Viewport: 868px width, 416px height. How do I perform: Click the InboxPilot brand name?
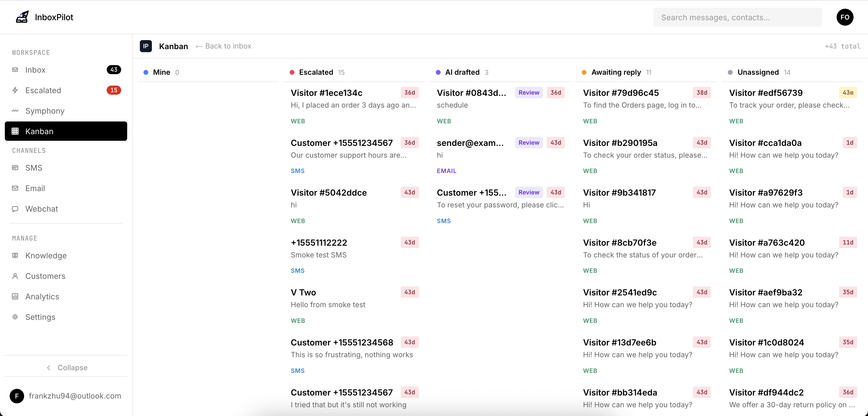pyautogui.click(x=54, y=17)
